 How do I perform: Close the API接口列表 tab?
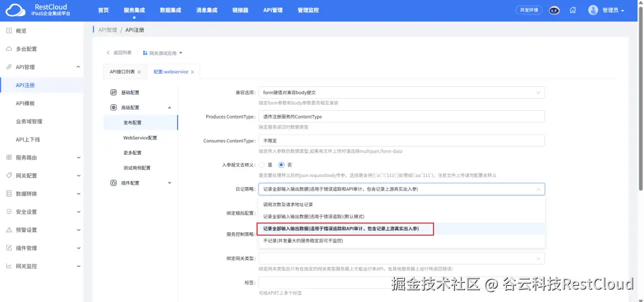pyautogui.click(x=139, y=72)
